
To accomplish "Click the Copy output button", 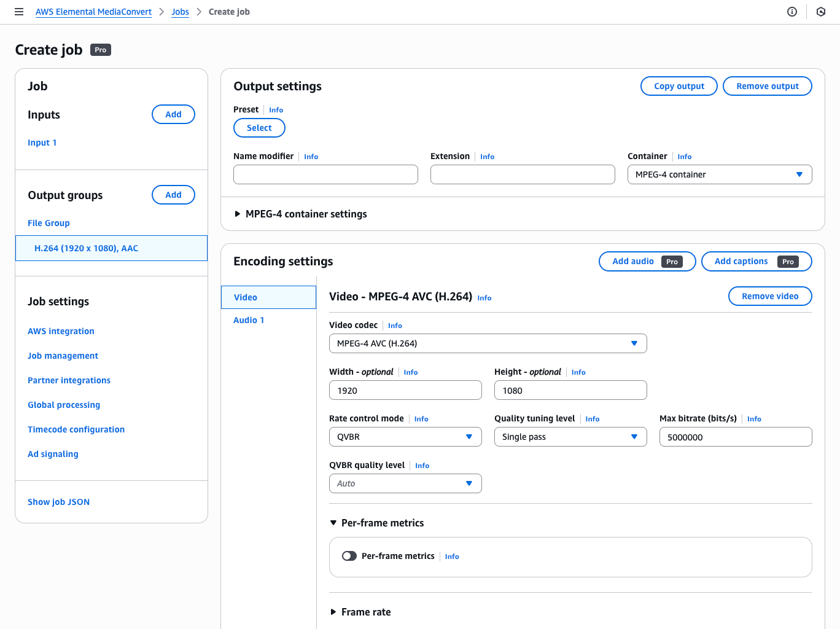I will 679,86.
